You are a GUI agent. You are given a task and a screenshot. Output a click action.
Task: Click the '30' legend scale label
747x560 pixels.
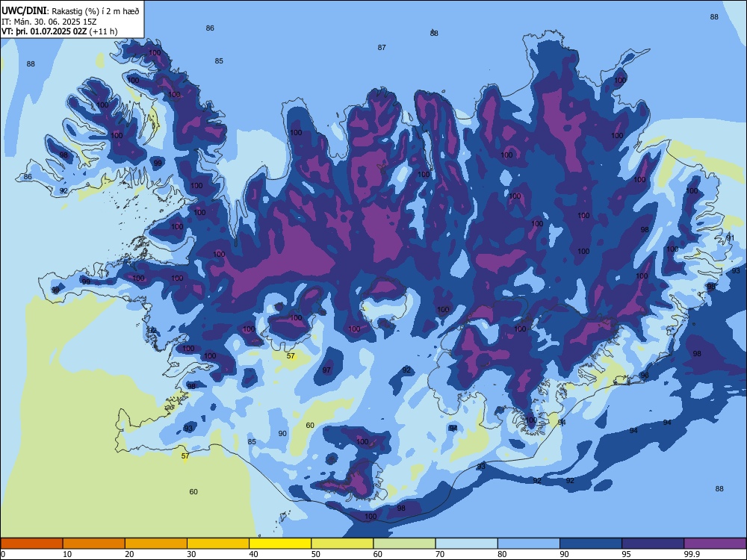coord(191,554)
